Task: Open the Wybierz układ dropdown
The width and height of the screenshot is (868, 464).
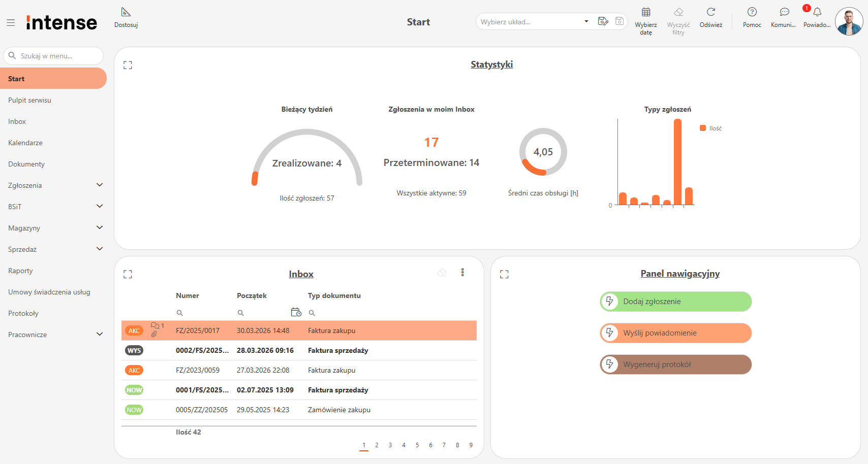Action: (586, 22)
